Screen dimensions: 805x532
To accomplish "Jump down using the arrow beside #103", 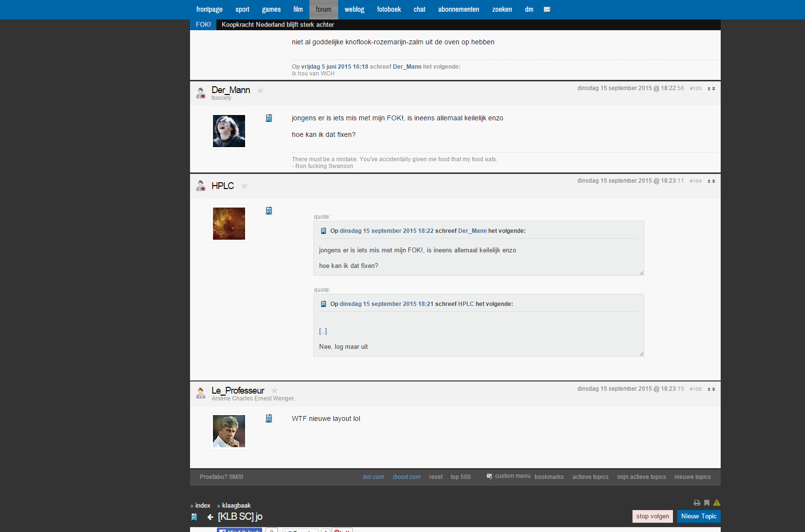I will click(713, 89).
